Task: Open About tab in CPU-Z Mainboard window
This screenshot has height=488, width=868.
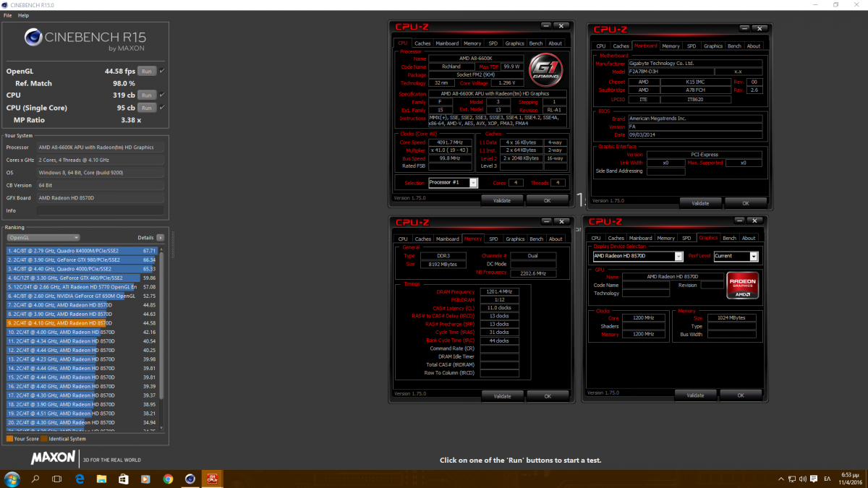Action: pyautogui.click(x=754, y=46)
